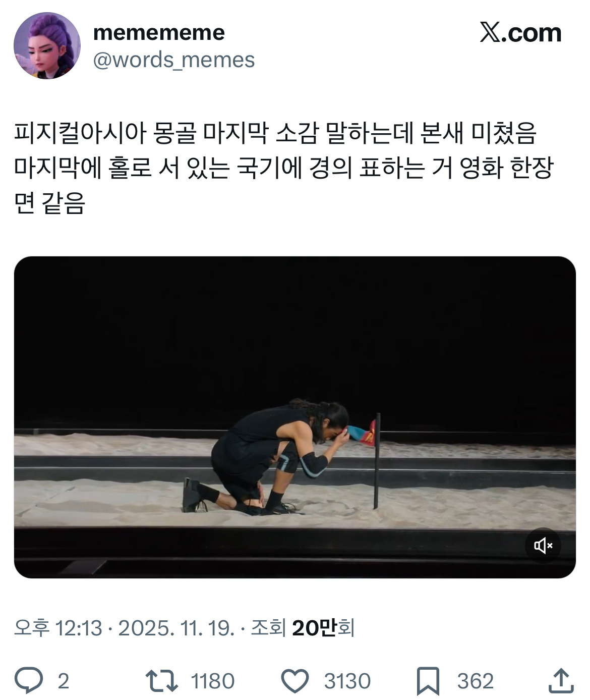The height and width of the screenshot is (700, 590).
Task: Click the flag on the pole in the video
Action: pyautogui.click(x=362, y=434)
